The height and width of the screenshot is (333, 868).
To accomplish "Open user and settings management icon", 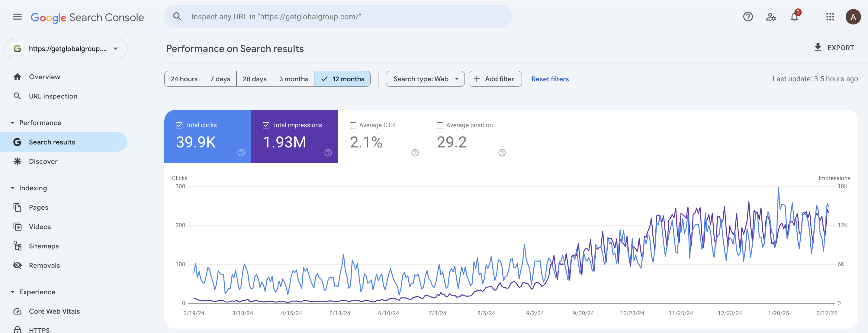I will (771, 17).
